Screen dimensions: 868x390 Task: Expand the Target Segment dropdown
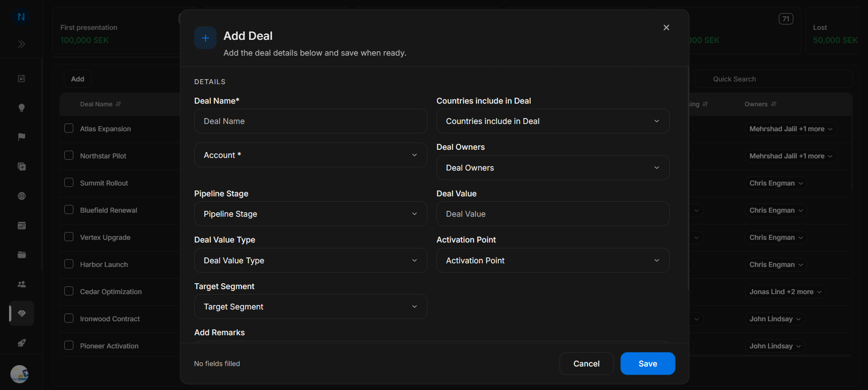click(311, 307)
